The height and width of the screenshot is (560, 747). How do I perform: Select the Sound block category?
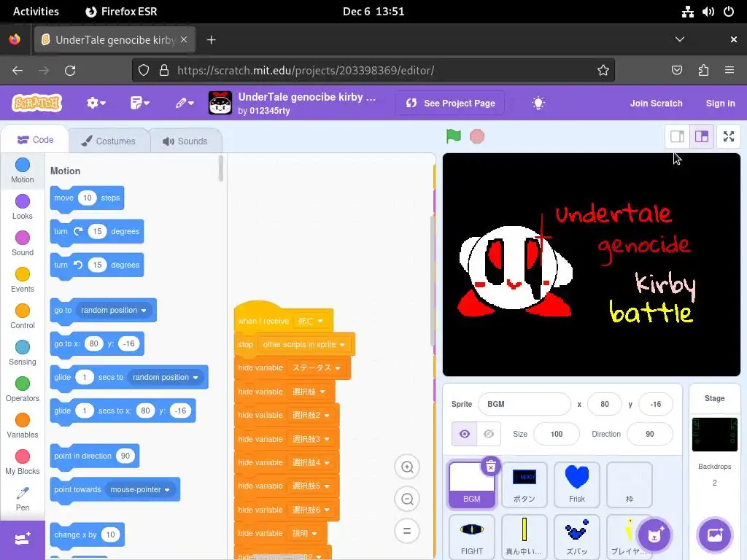pyautogui.click(x=23, y=244)
